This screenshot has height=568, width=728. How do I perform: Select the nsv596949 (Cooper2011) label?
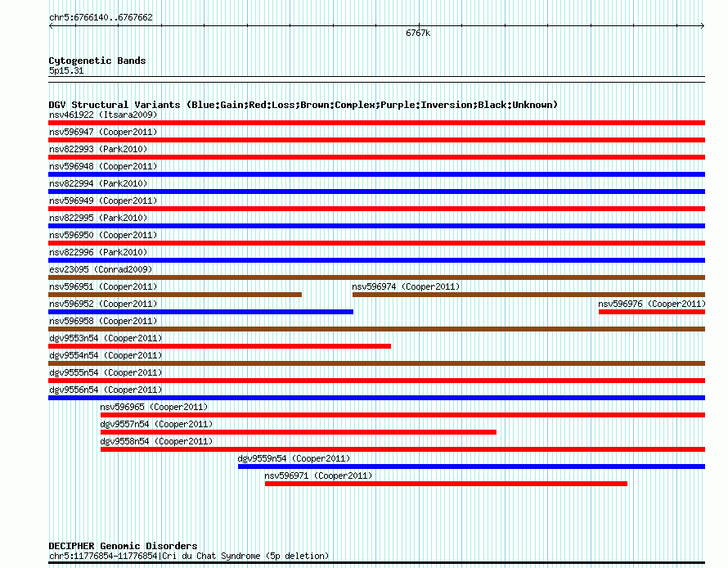click(x=103, y=201)
